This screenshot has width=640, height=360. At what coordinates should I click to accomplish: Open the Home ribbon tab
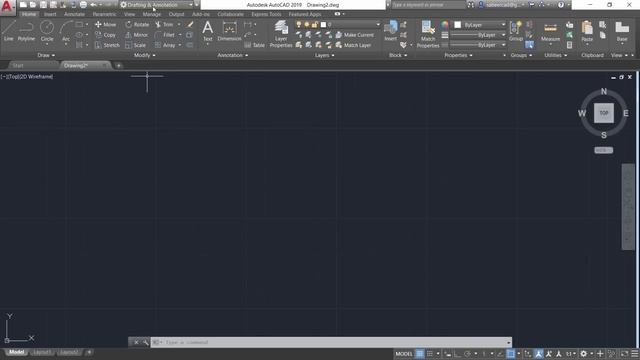coord(29,14)
